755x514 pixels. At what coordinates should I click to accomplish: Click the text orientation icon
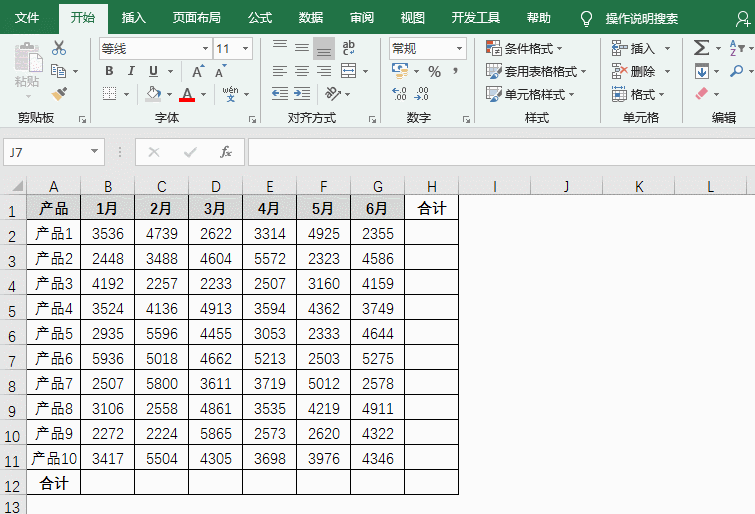(333, 93)
